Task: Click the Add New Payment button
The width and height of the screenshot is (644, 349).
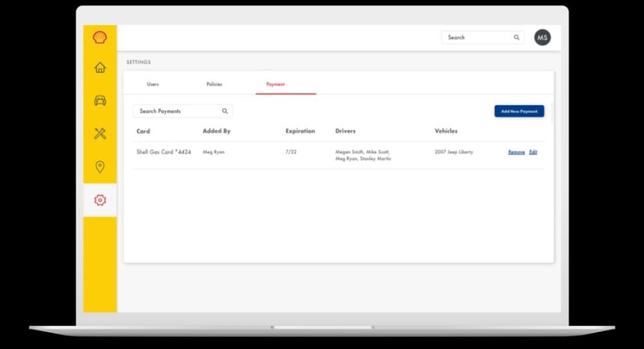Action: pos(519,111)
